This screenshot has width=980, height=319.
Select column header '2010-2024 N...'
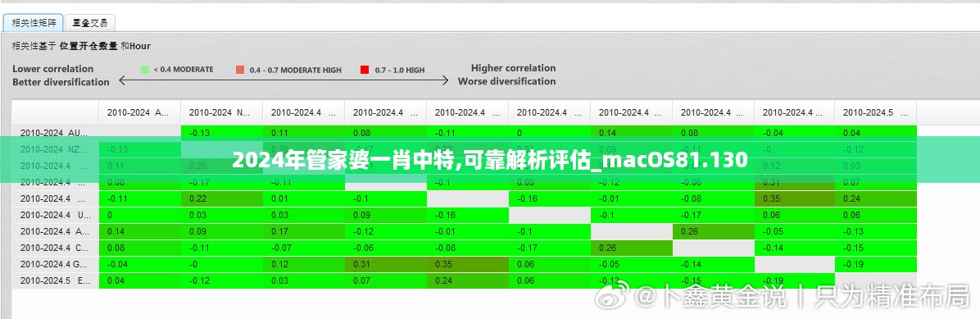coord(222,112)
